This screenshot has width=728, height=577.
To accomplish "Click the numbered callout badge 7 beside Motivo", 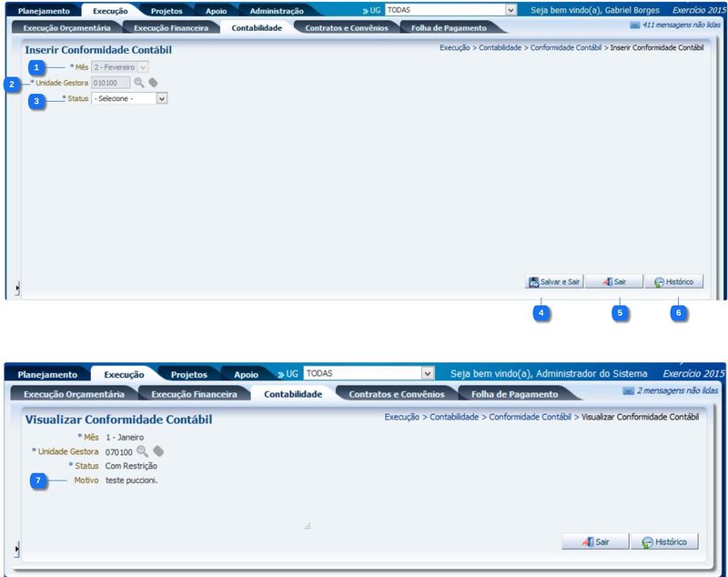I will tap(37, 481).
